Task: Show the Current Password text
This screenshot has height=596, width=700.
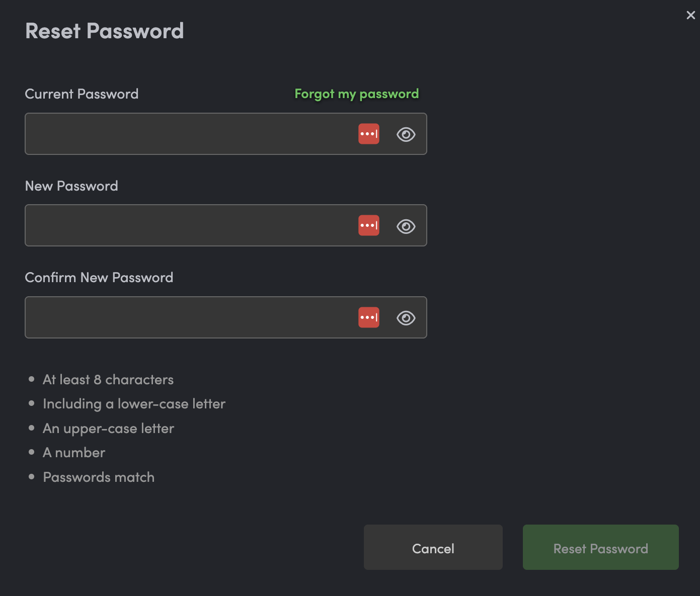Action: 406,134
